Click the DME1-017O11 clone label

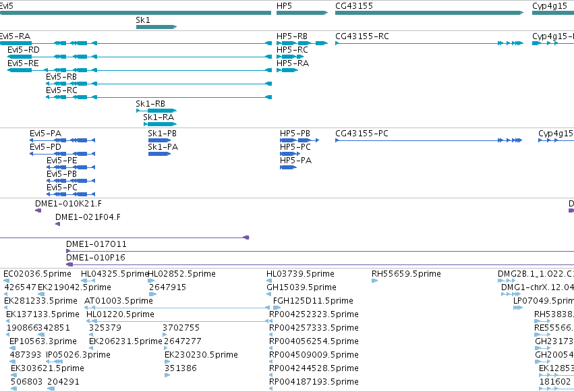pos(96,244)
